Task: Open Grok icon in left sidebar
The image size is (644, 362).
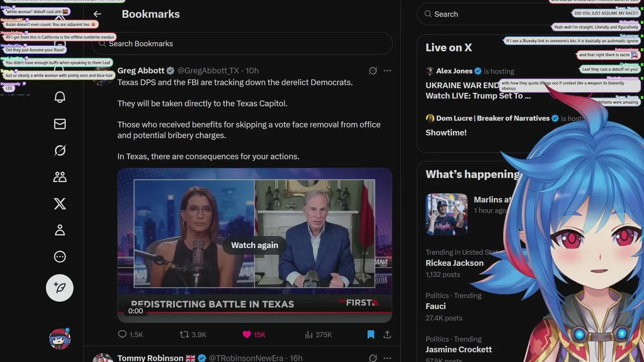Action: tap(60, 150)
